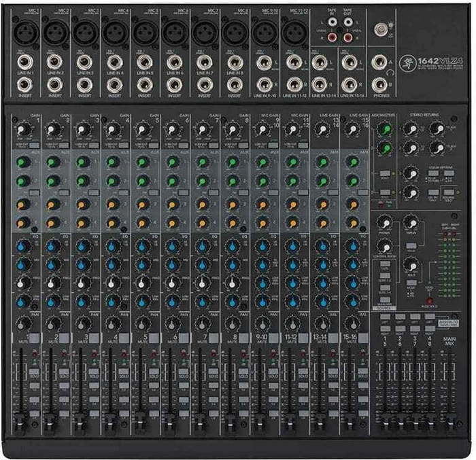Viewport: 476px width, 460px height.
Task: Click channel 5's MID EQ knob
Action: pyautogui.click(x=143, y=264)
